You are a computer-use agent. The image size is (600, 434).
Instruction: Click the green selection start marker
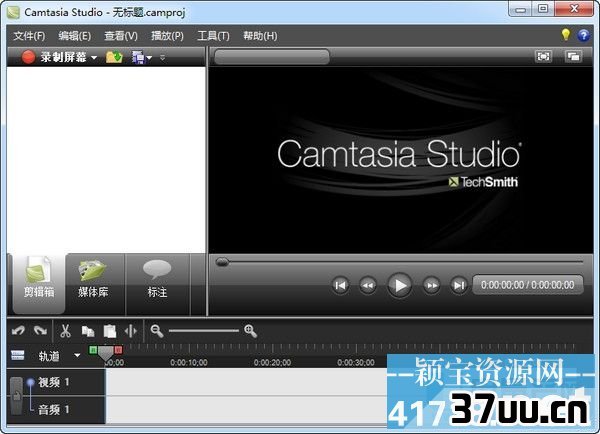click(93, 350)
